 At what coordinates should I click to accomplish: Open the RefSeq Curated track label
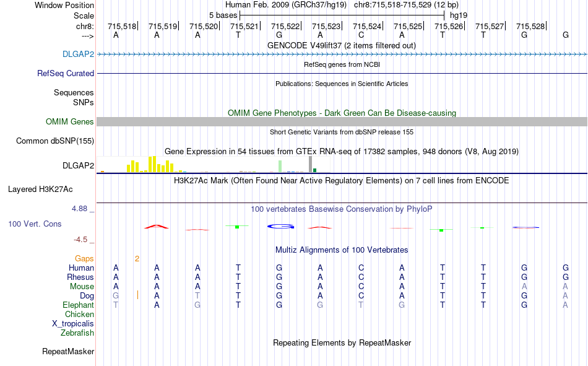[x=66, y=73]
